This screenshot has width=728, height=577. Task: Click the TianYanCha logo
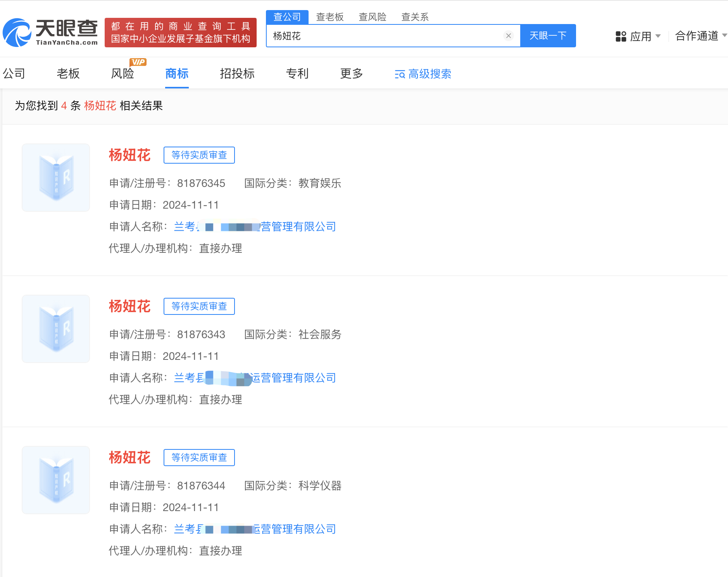click(x=50, y=33)
